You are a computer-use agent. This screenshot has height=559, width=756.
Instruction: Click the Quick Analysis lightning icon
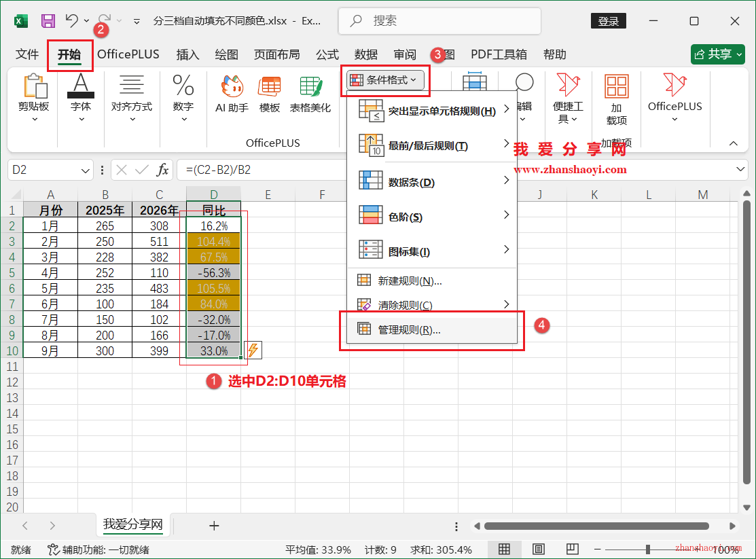(253, 350)
